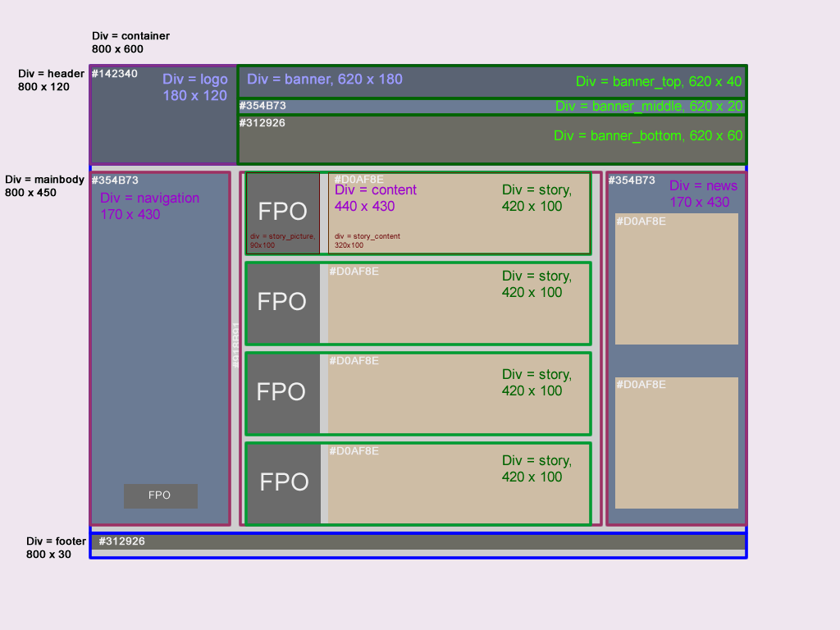Screen dimensions: 840x630
Task: Click the lower tan box in news column
Action: [677, 443]
